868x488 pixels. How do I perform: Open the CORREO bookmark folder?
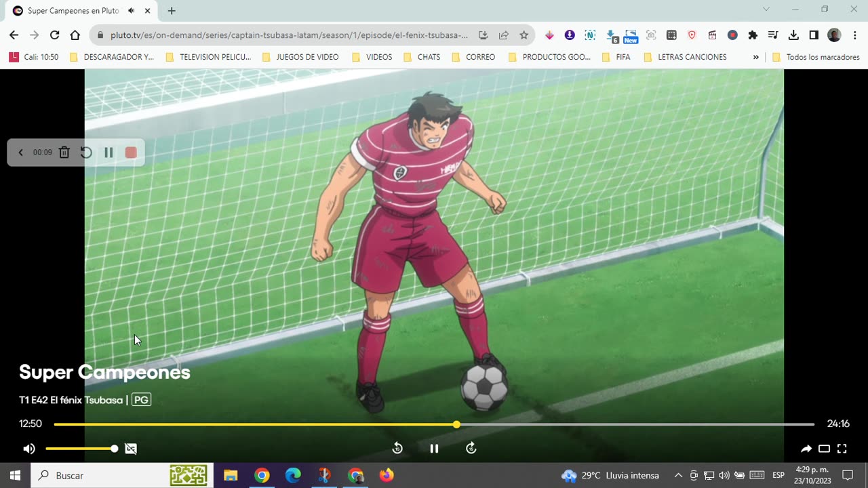click(x=473, y=57)
